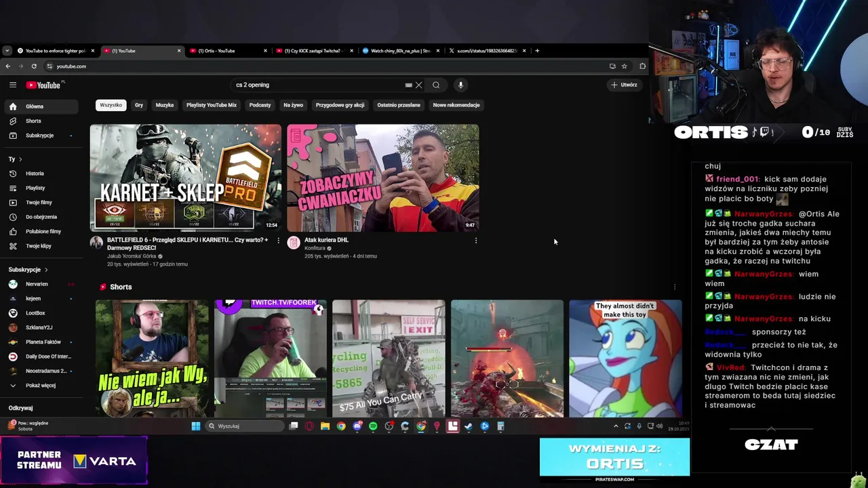Open Spotify from the taskbar

tap(373, 426)
